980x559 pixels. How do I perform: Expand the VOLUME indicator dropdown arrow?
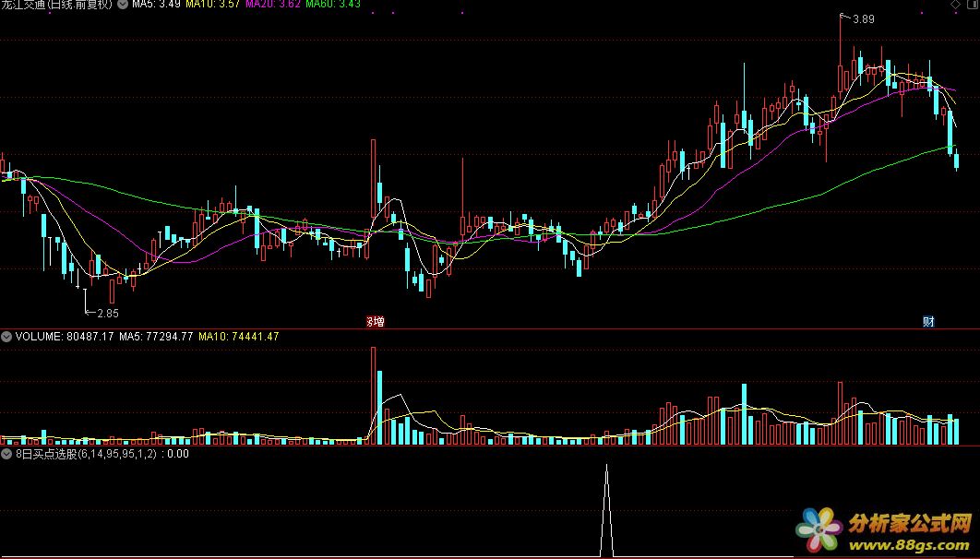click(6, 337)
